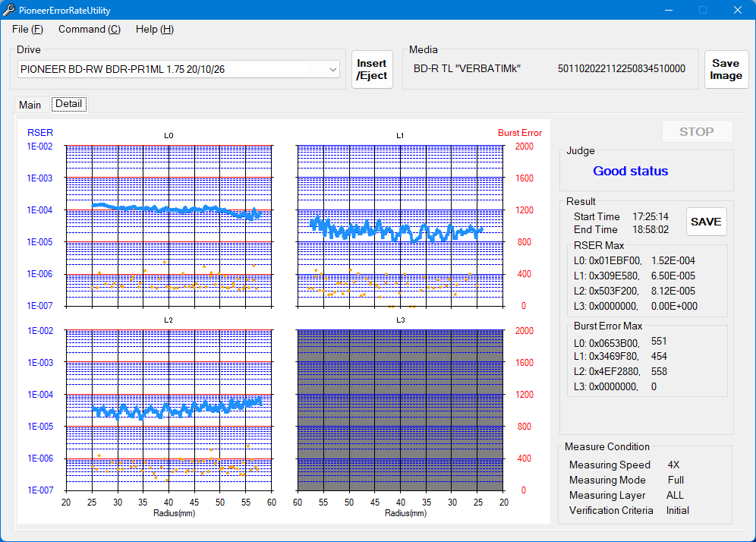Click inside the L1 layer graph
The height and width of the screenshot is (542, 756).
coord(400,226)
